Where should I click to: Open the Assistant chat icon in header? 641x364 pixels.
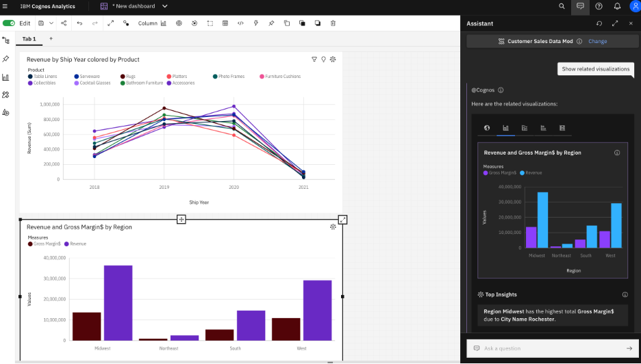tap(580, 6)
